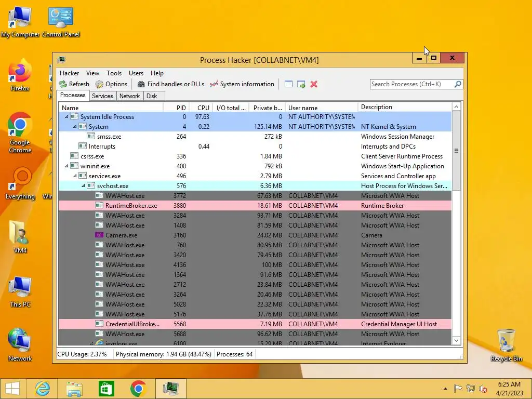Select the WWAHost.exe row with PID 5688

point(255,334)
